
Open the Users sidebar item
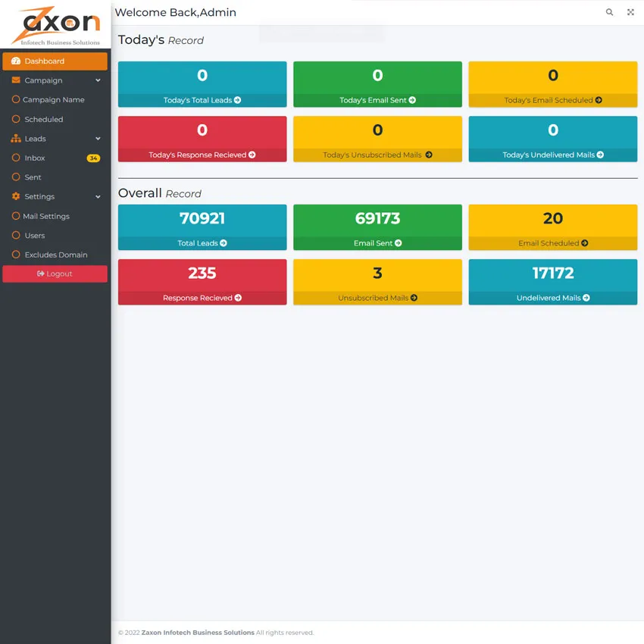click(55, 236)
